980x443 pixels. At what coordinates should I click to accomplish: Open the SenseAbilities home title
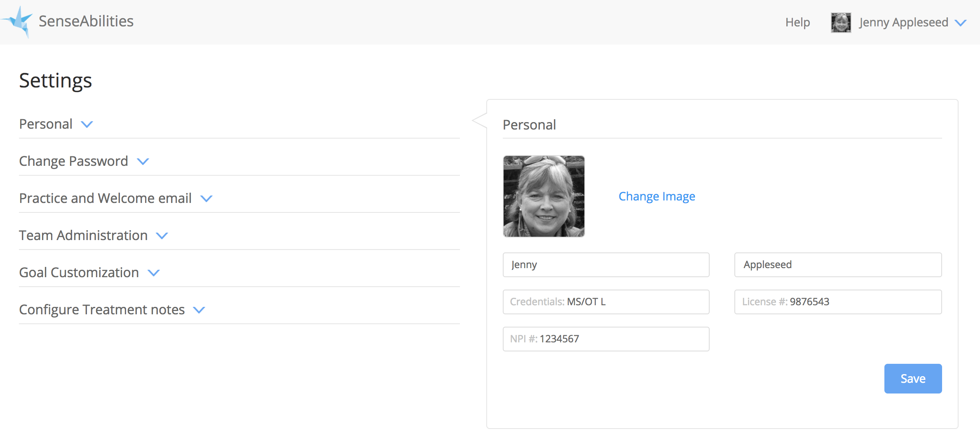[x=86, y=21]
